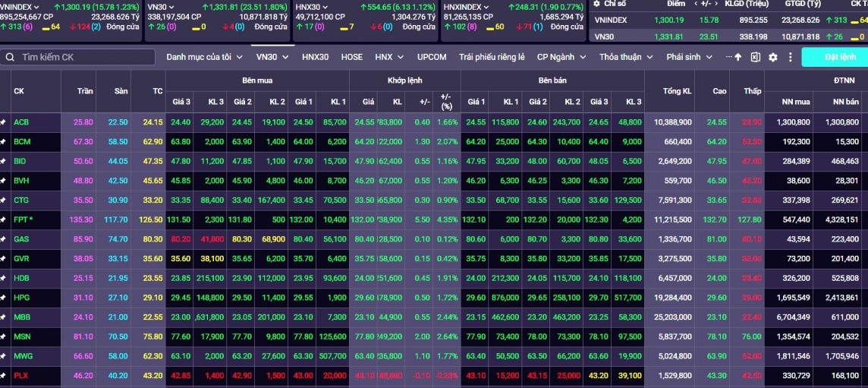Click the up arrow icon beside Phái sinh
Screen dimensions: 868x388
[738, 57]
